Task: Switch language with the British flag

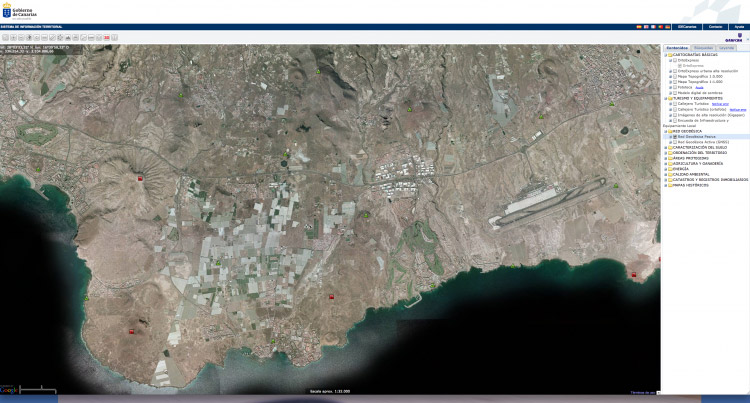Action: 646,27
